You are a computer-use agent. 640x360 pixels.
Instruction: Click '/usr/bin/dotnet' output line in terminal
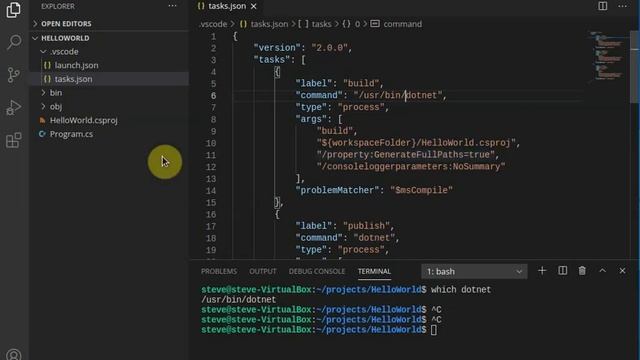pos(238,300)
